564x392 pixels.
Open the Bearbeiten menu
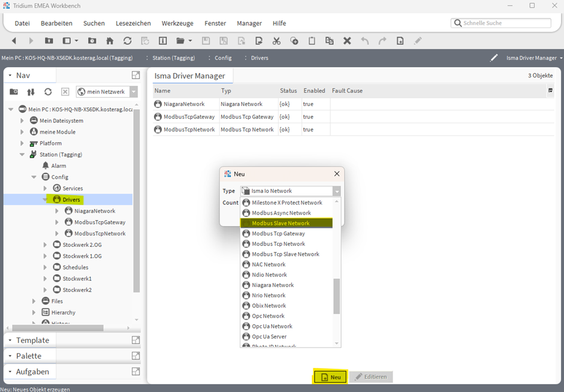tap(56, 23)
